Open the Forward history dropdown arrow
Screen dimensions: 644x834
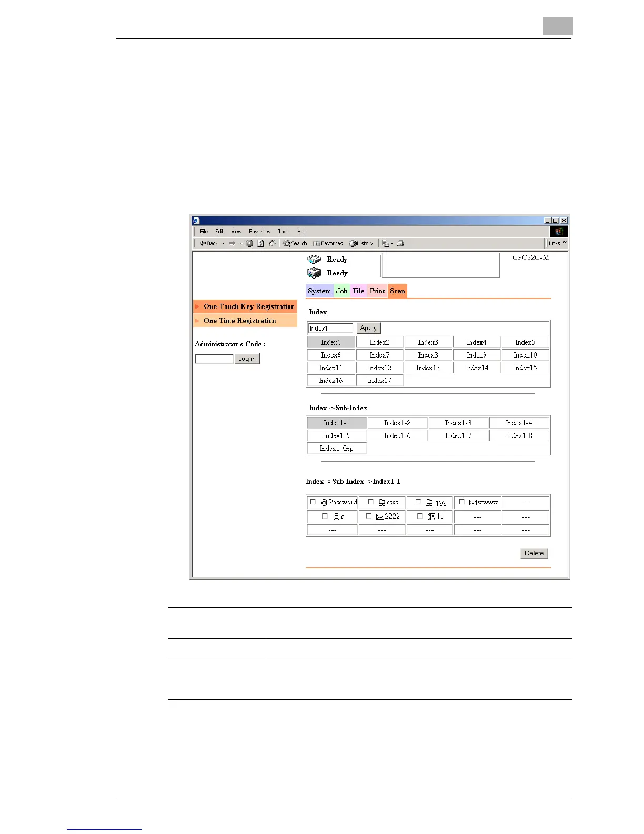[x=240, y=243]
